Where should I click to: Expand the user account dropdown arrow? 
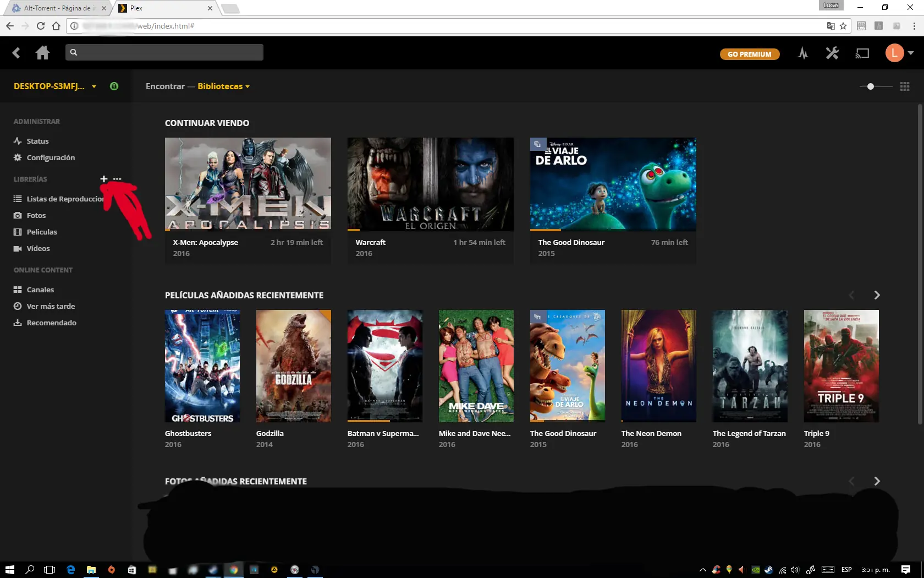[x=911, y=53]
